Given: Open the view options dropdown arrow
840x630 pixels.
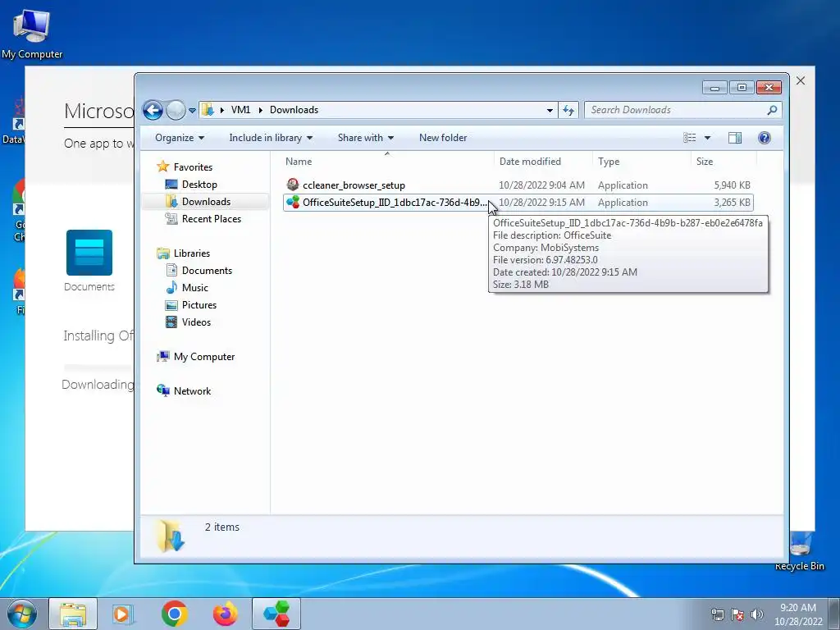Looking at the screenshot, I should click(707, 138).
